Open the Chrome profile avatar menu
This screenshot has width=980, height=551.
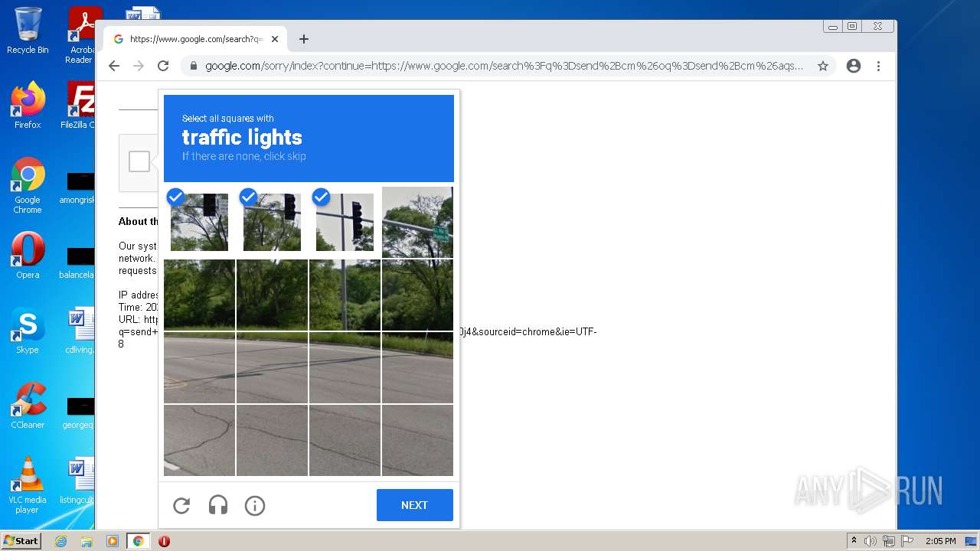(854, 66)
